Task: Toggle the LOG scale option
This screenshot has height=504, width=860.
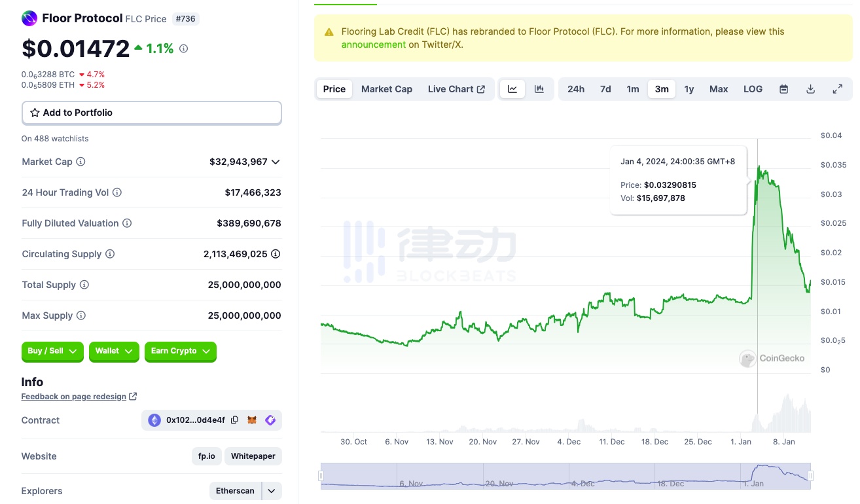Action: 753,89
